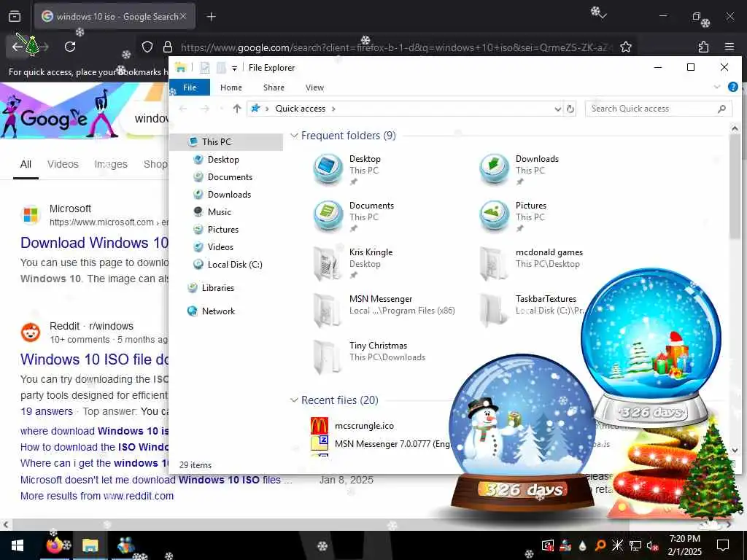
Task: Open the TaskbarTextures folder icon
Action: click(x=494, y=309)
